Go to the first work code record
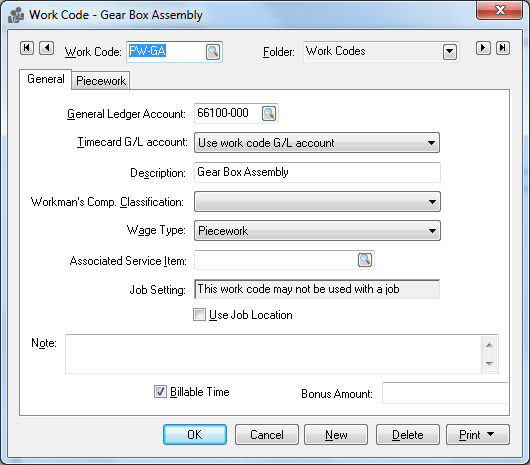 coord(27,48)
